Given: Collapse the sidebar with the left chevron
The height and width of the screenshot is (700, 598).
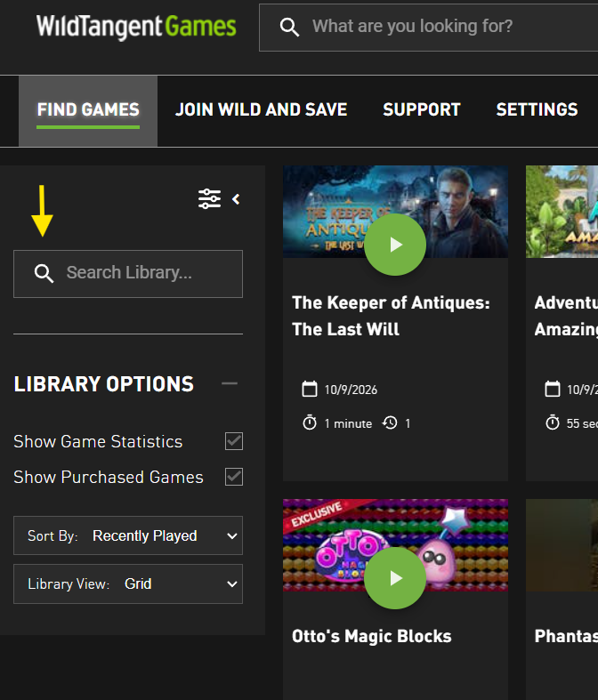Looking at the screenshot, I should [x=236, y=199].
